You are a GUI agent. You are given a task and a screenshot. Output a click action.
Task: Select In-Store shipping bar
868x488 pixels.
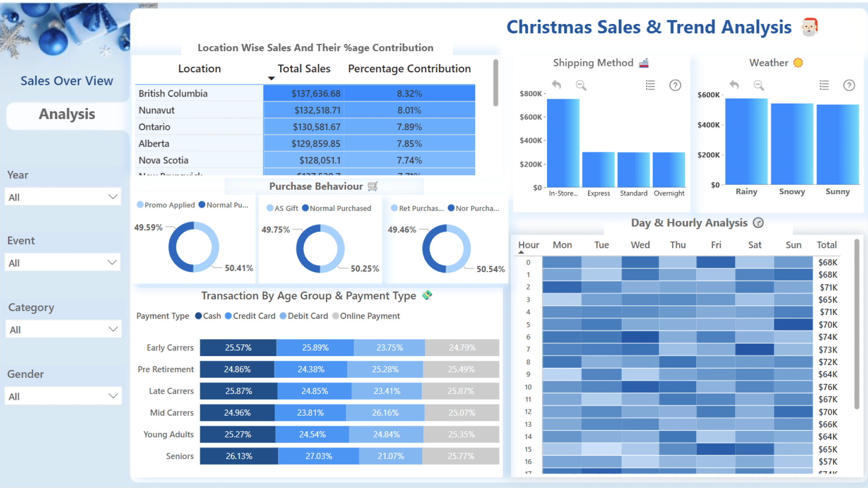tap(563, 143)
